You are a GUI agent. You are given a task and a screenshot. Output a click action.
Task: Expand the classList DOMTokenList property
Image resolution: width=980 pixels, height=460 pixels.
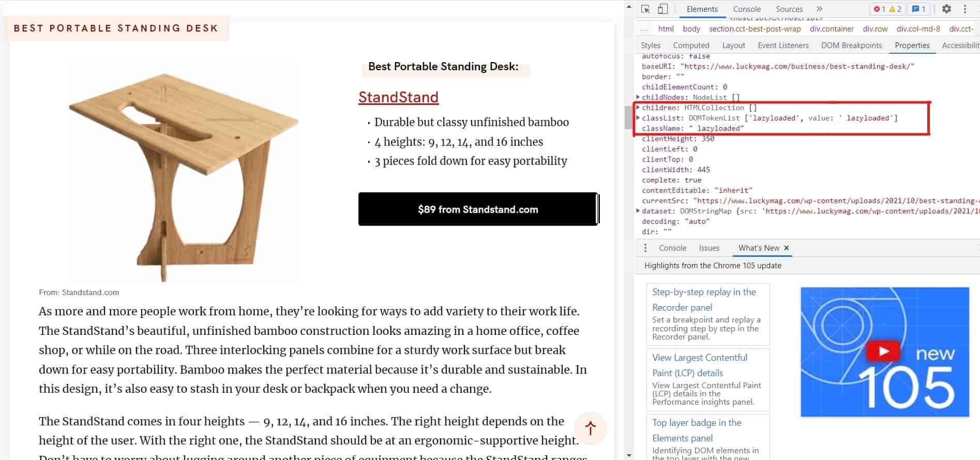(638, 118)
